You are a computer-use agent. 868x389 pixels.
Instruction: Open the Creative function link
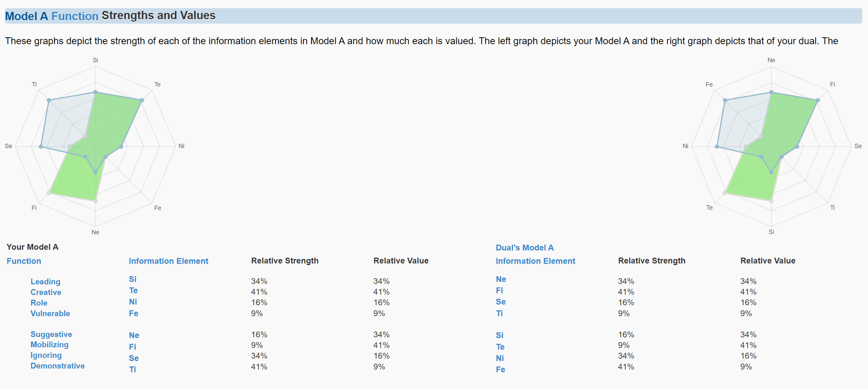click(x=46, y=292)
